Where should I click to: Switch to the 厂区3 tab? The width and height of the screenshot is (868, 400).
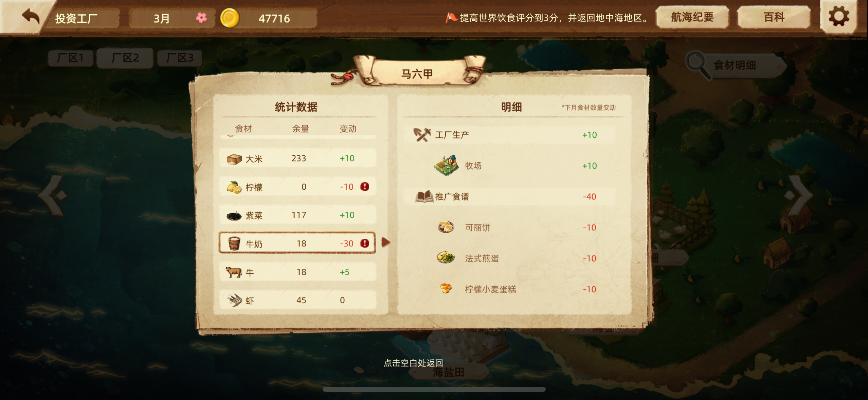180,58
